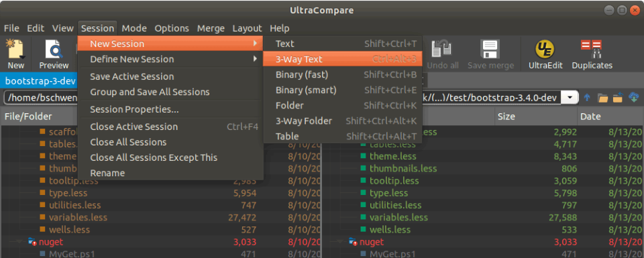Choose Binary (fast) session
This screenshot has width=644, height=258.
[x=343, y=74]
